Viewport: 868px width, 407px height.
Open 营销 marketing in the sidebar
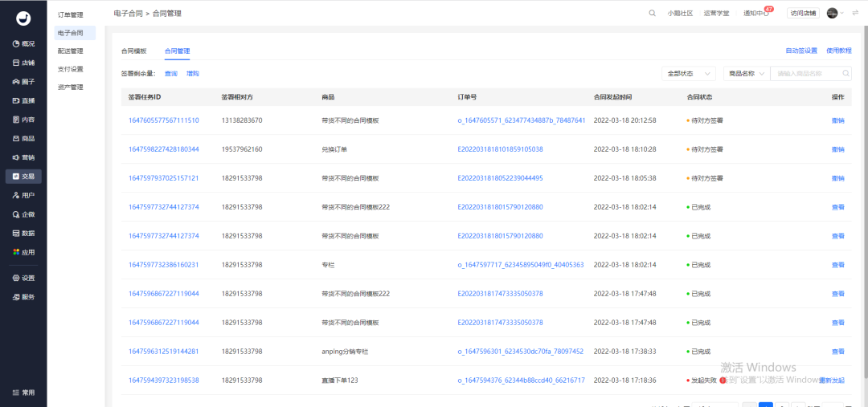click(23, 157)
